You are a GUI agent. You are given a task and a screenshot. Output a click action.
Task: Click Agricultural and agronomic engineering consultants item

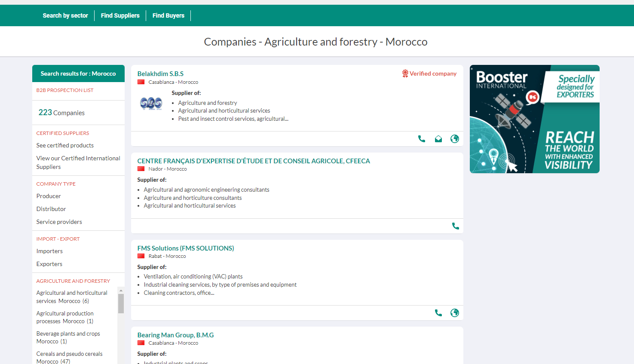point(207,190)
